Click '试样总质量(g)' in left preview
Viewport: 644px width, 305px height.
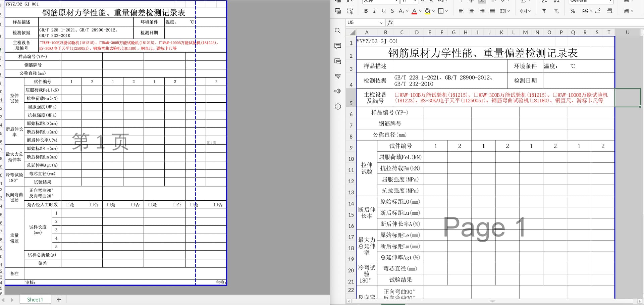point(42,255)
